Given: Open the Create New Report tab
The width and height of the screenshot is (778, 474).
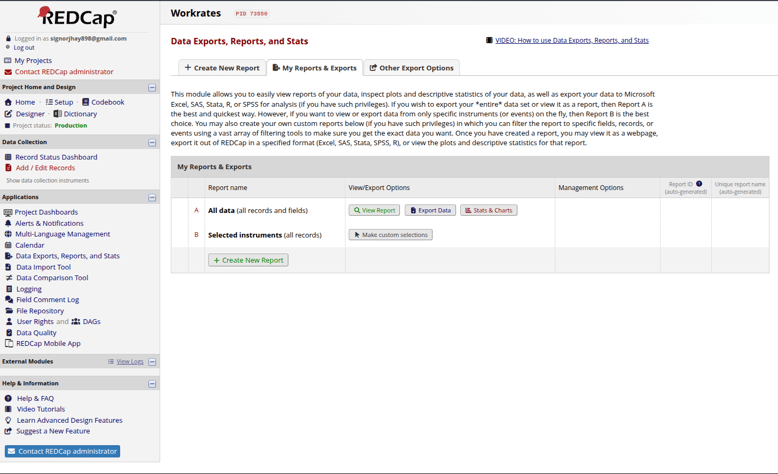Looking at the screenshot, I should coord(222,68).
